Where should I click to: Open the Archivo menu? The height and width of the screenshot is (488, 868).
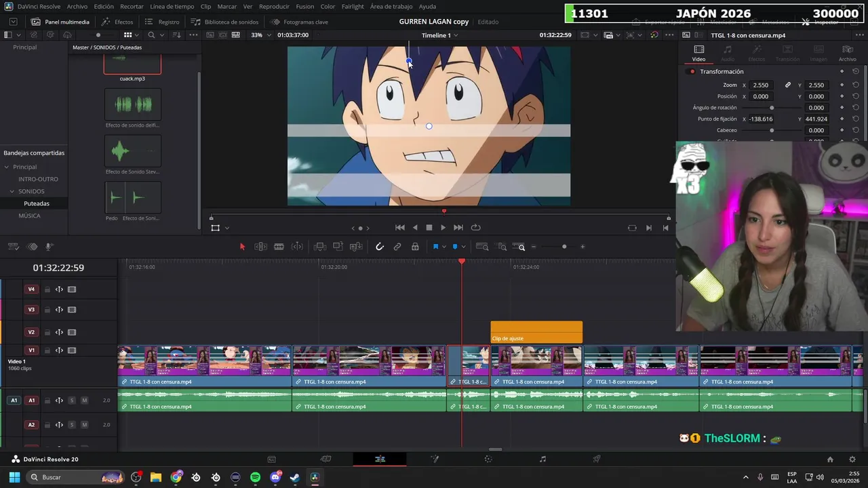77,6
